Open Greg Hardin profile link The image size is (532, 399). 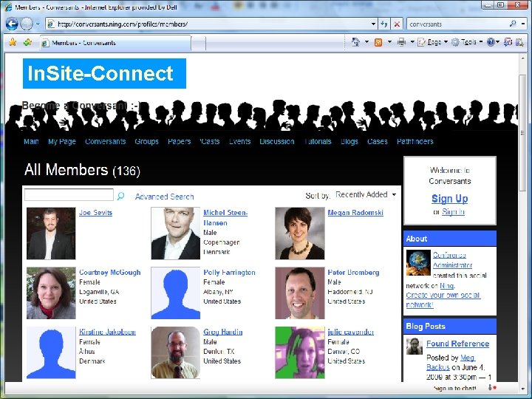click(223, 332)
